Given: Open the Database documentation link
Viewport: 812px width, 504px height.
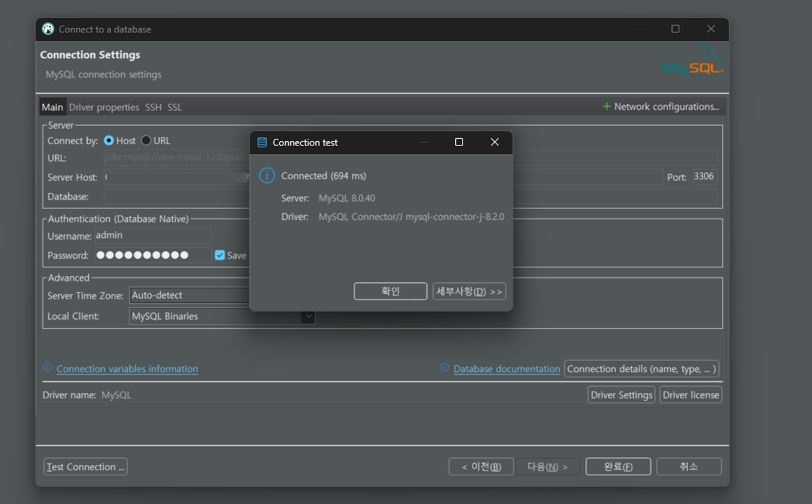Looking at the screenshot, I should pyautogui.click(x=507, y=369).
